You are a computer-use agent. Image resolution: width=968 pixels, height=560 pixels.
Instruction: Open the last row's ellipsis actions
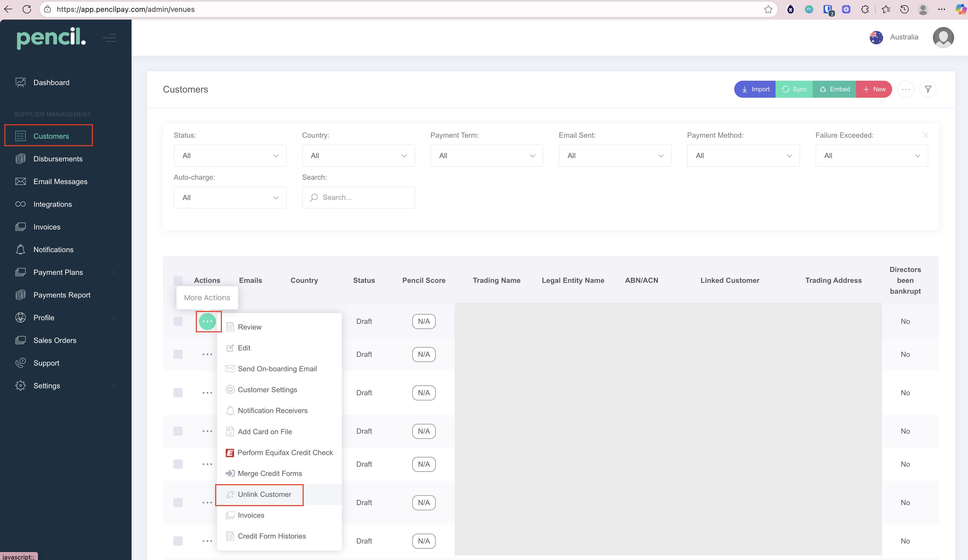tap(207, 541)
